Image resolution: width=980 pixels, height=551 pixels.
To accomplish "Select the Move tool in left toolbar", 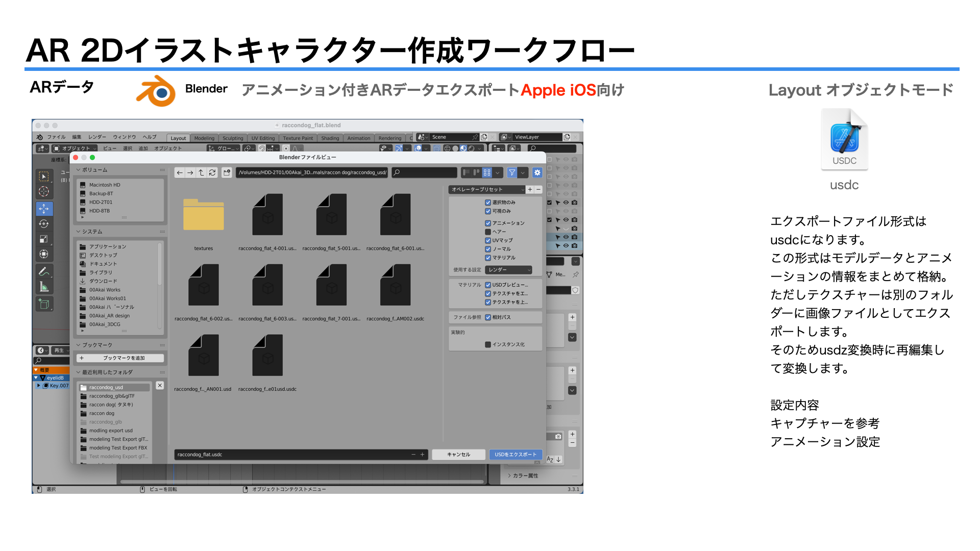I will tap(44, 209).
